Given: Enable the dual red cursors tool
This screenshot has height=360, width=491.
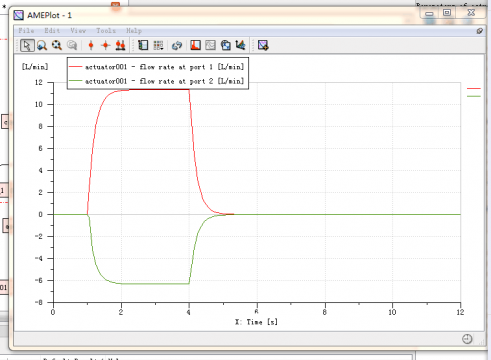Looking at the screenshot, I should pos(120,45).
